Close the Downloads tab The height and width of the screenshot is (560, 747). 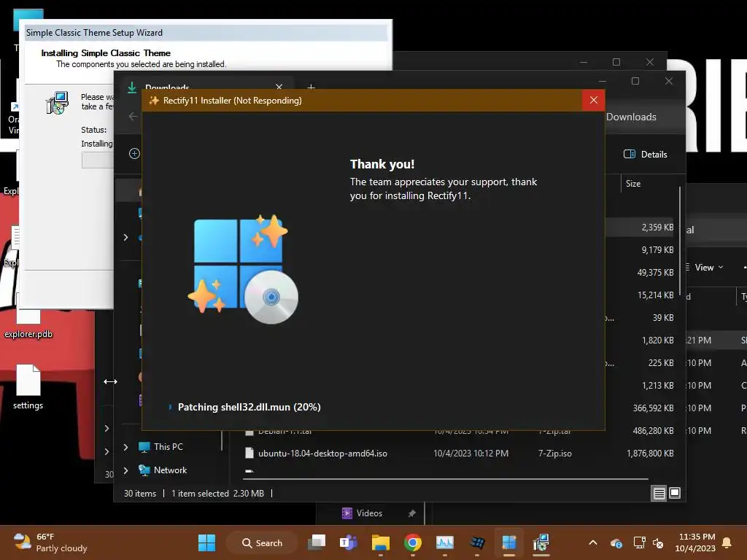pyautogui.click(x=279, y=86)
